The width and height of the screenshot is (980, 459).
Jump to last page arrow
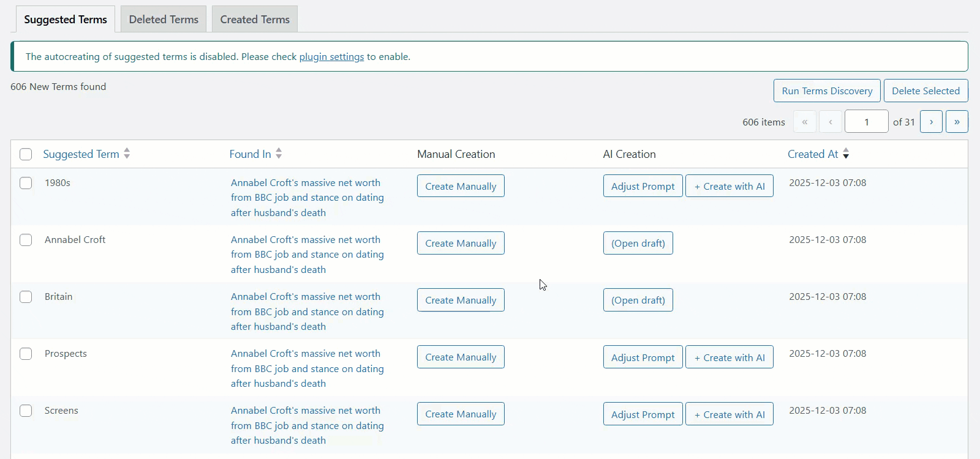point(957,122)
